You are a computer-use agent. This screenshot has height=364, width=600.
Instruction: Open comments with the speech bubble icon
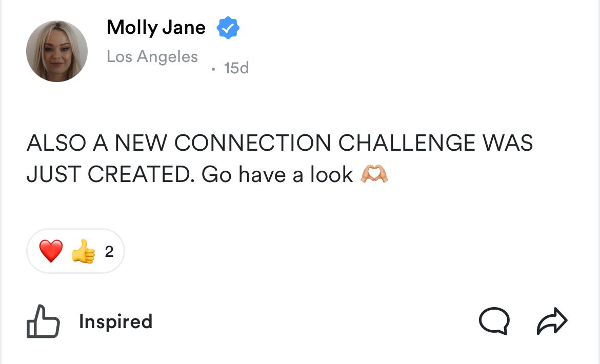click(x=494, y=321)
